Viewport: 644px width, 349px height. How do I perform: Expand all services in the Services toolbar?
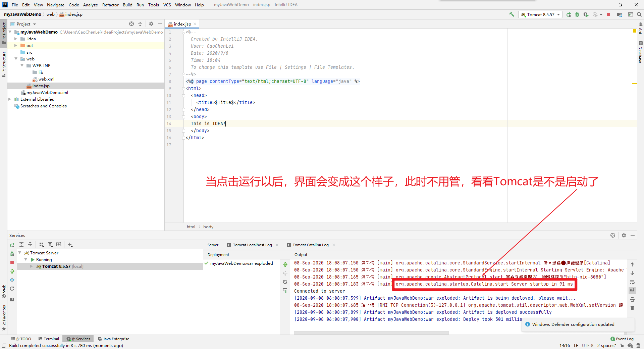[21, 244]
